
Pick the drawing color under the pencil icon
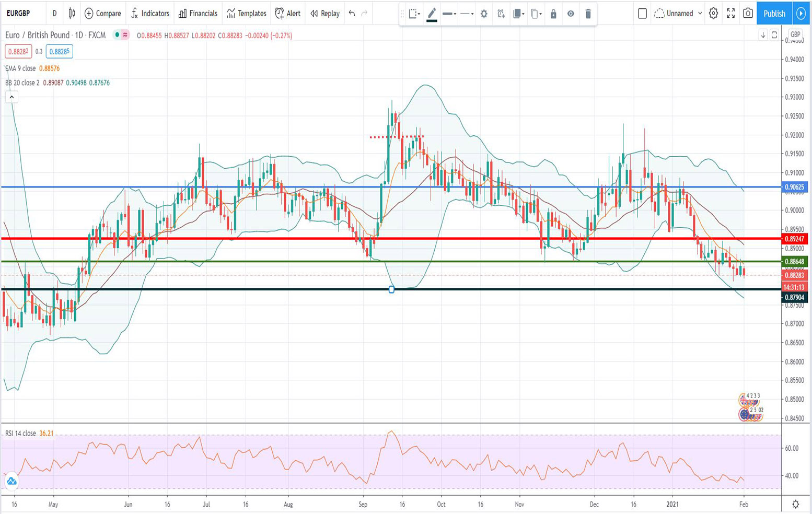tap(432, 14)
